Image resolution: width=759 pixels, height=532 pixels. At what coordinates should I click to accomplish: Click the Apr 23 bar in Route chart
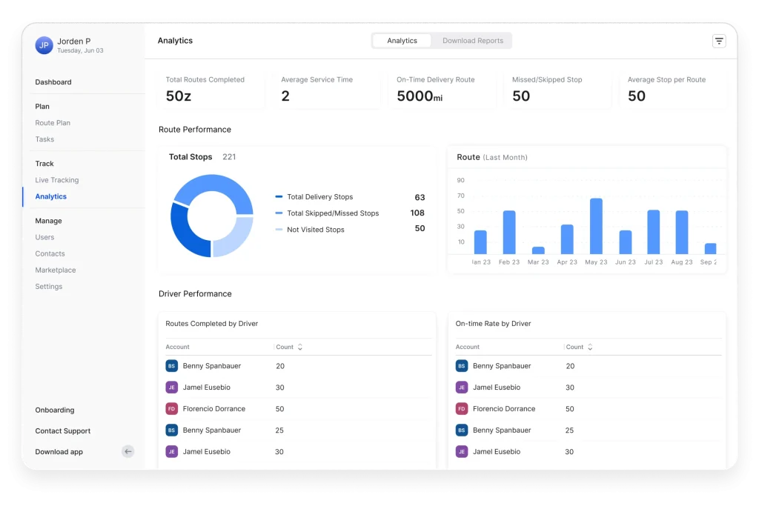567,239
